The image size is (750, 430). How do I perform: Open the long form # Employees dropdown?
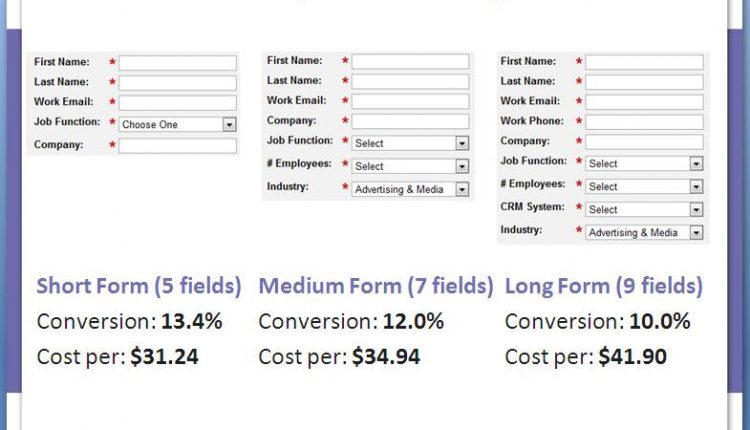[x=644, y=186]
